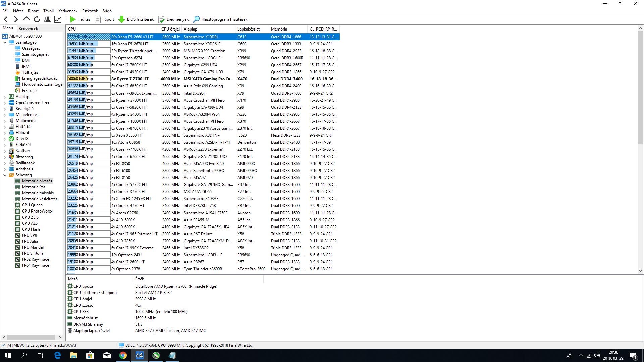This screenshot has width=644, height=362.
Task: Select the 32x Opteron 6274 result row
Action: coord(203,58)
